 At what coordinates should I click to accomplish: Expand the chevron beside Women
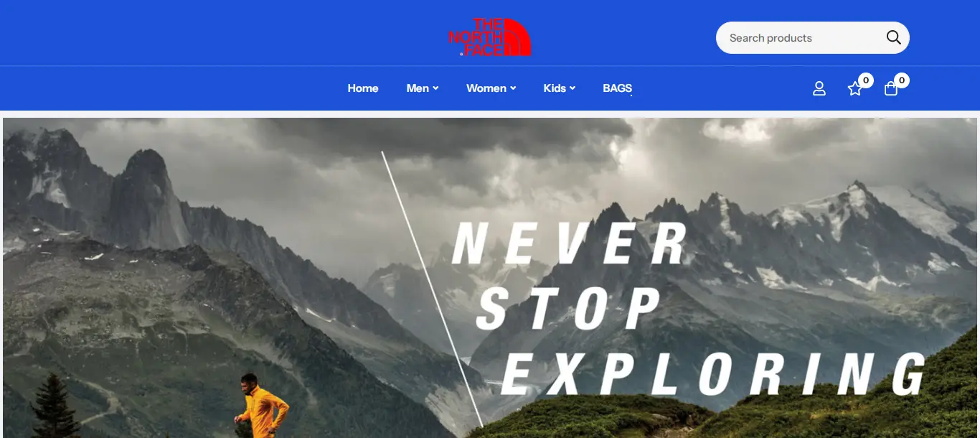coord(513,88)
